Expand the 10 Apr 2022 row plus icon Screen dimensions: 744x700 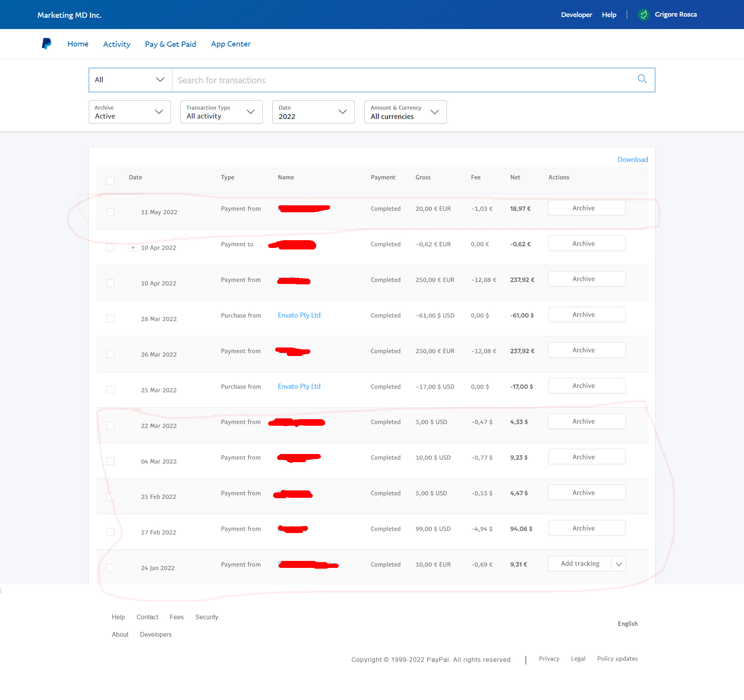point(133,248)
